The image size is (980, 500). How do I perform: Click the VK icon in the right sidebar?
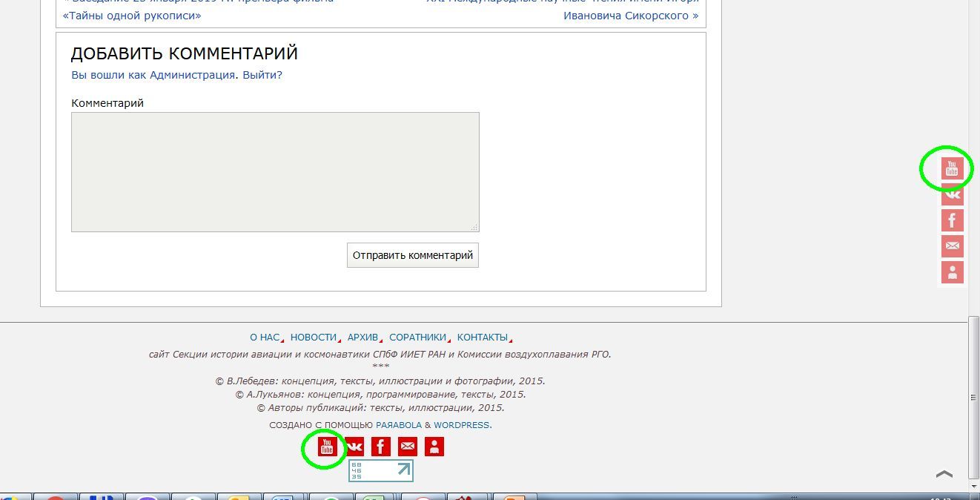pos(952,194)
